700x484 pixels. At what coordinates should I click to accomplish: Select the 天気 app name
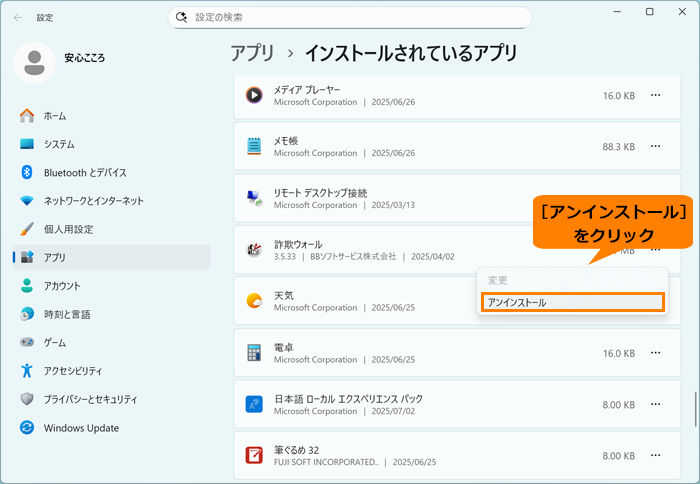[284, 296]
